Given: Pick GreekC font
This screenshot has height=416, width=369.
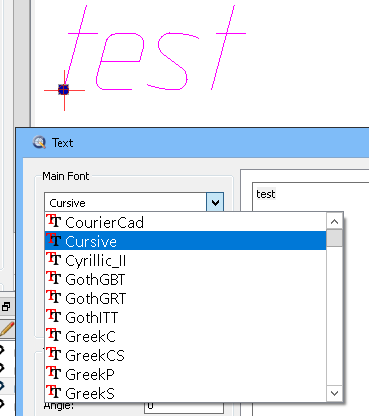Looking at the screenshot, I should click(x=185, y=336).
